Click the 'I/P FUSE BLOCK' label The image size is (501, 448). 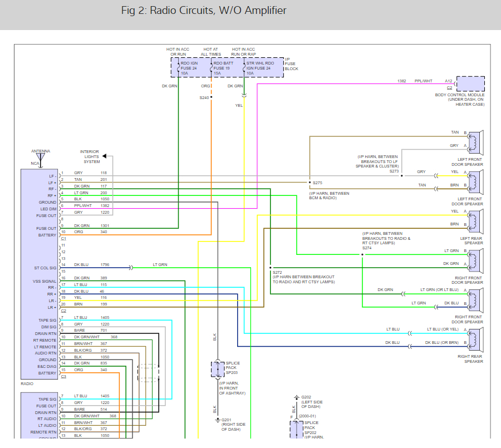click(x=291, y=64)
